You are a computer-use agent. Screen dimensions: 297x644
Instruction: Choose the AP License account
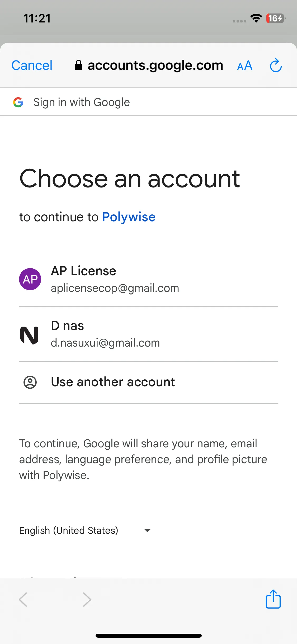tap(148, 279)
